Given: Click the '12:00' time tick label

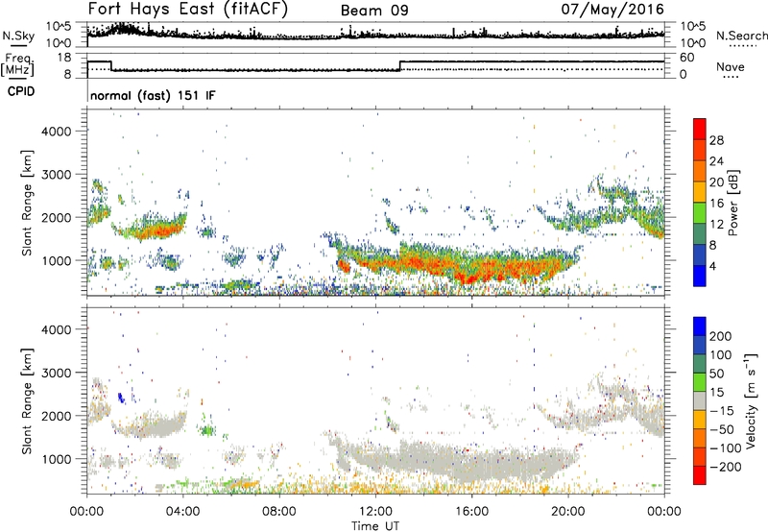Looking at the screenshot, I should click(x=375, y=512).
